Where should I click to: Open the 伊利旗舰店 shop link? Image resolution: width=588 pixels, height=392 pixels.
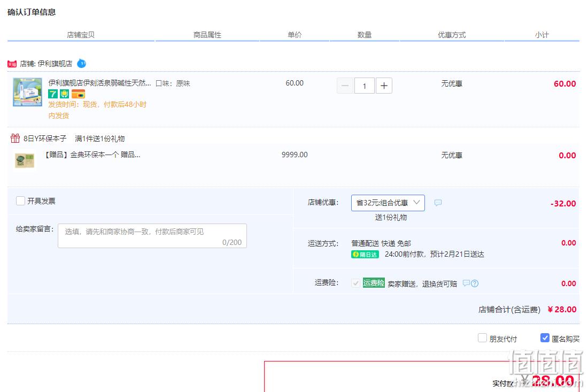tap(55, 64)
